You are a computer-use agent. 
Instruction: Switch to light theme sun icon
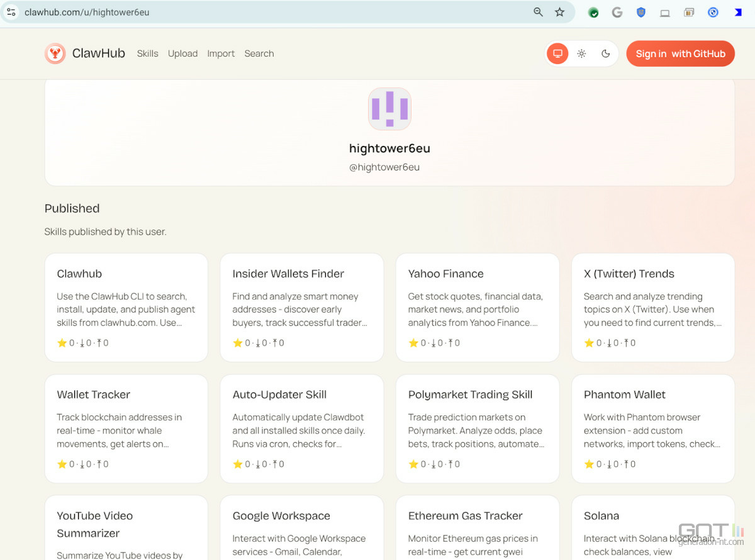(581, 53)
